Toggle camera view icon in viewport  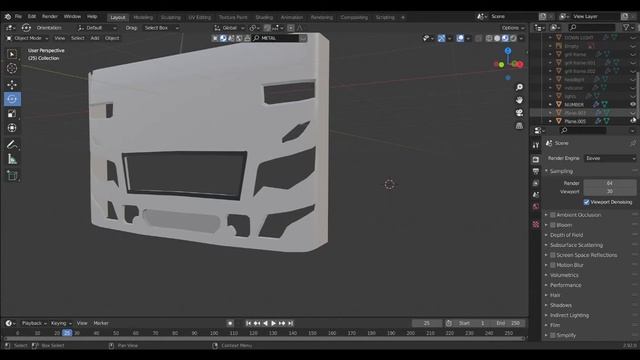click(519, 113)
